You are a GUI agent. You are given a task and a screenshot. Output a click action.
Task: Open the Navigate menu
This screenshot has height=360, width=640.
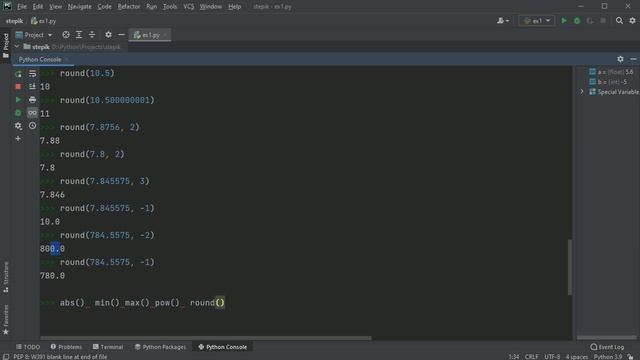(x=80, y=7)
